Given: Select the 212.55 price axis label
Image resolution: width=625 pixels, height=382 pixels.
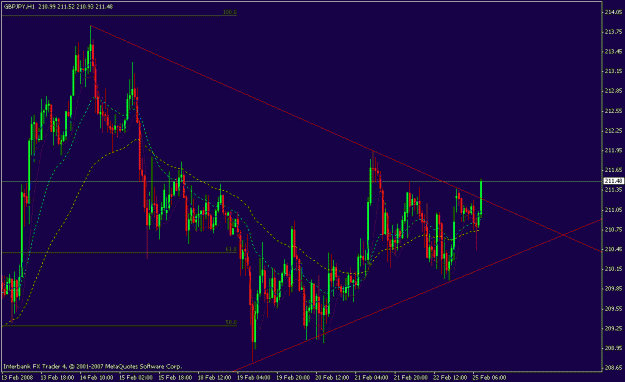Looking at the screenshot, I should tap(613, 111).
